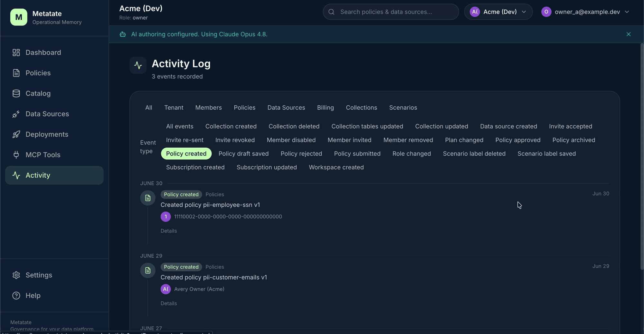Viewport: 644px width, 334px height.
Task: Click the pii-customer-emails event document icon
Action: point(148,270)
